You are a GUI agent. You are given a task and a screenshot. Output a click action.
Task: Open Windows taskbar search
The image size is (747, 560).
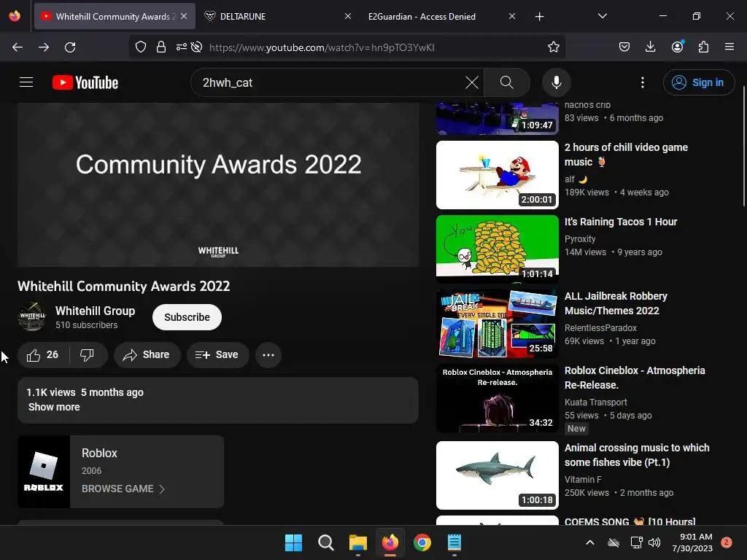pos(326,542)
